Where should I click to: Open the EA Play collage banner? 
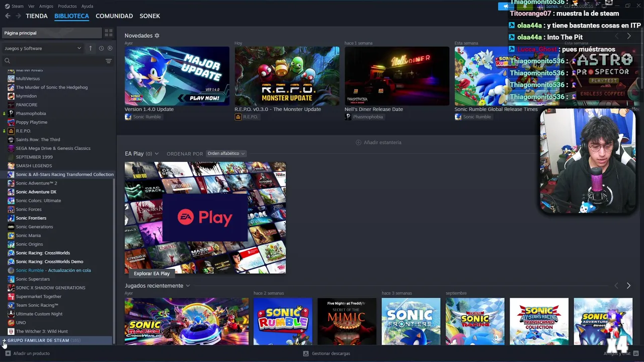pos(205,218)
